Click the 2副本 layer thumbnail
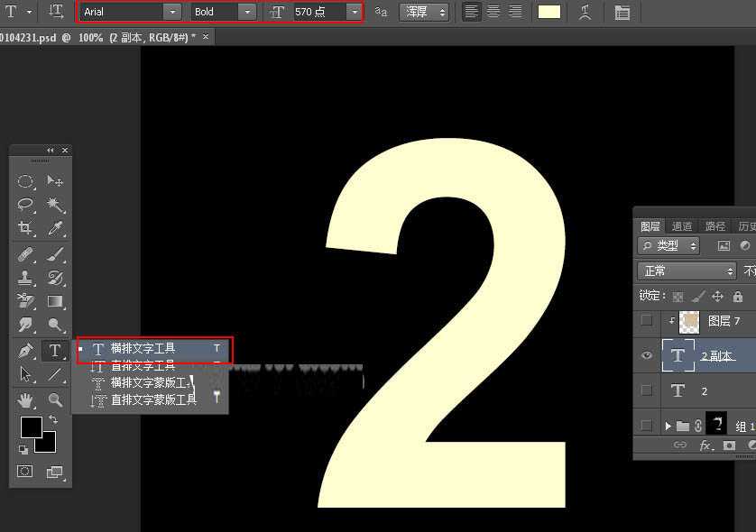Viewport: 756px width, 532px height. [678, 355]
